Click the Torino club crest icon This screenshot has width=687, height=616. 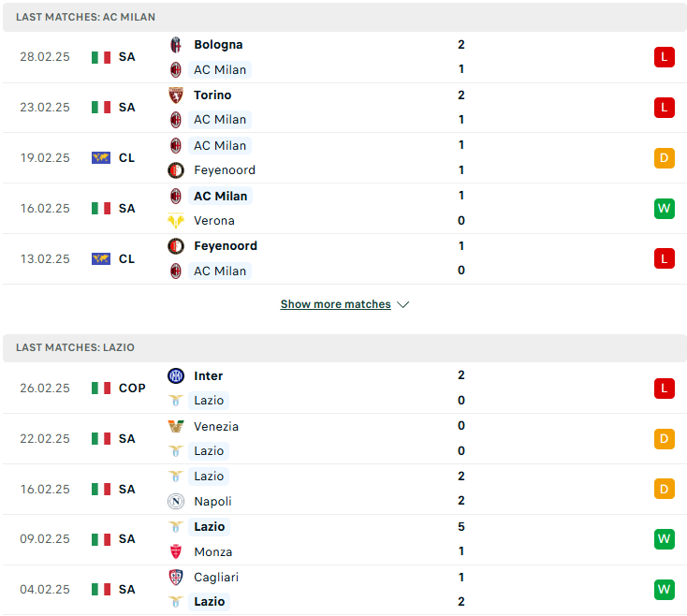point(176,95)
